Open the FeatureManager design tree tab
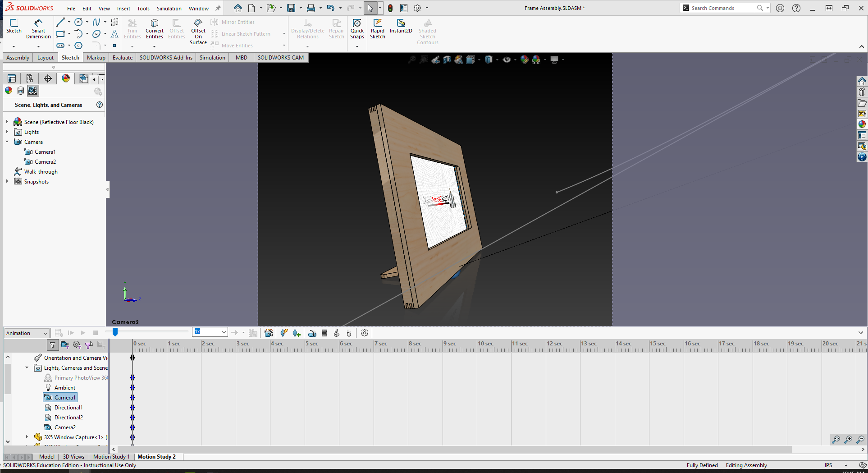The height and width of the screenshot is (473, 868). [12, 78]
